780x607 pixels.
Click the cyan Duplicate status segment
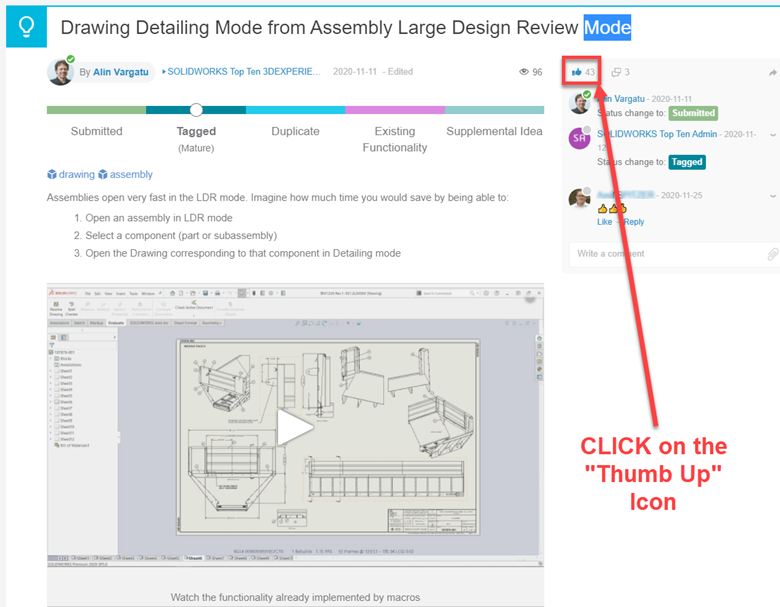coord(295,110)
